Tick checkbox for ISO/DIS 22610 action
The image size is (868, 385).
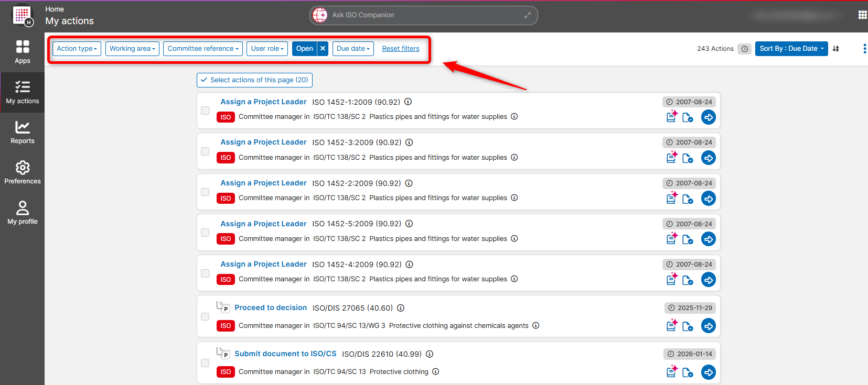coord(205,363)
